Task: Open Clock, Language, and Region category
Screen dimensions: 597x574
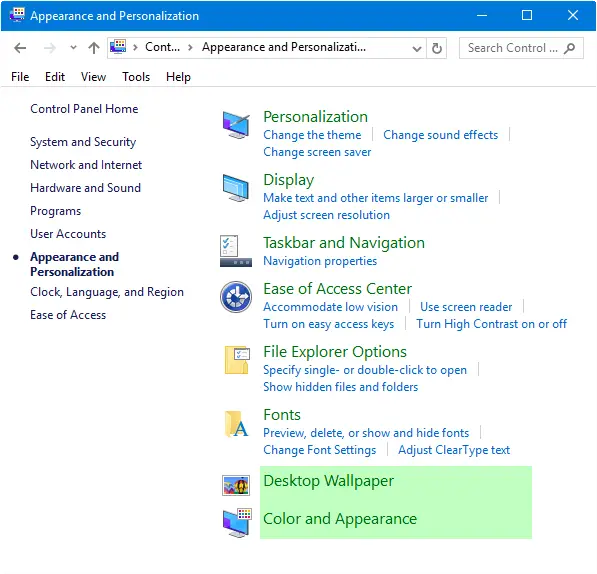Action: tap(107, 292)
